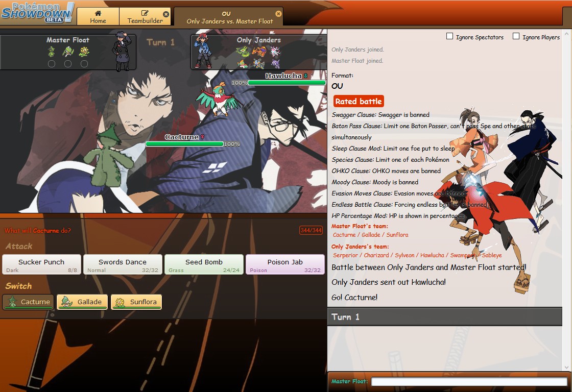Click the 'Go! Cacturne!' log message

pyautogui.click(x=354, y=298)
